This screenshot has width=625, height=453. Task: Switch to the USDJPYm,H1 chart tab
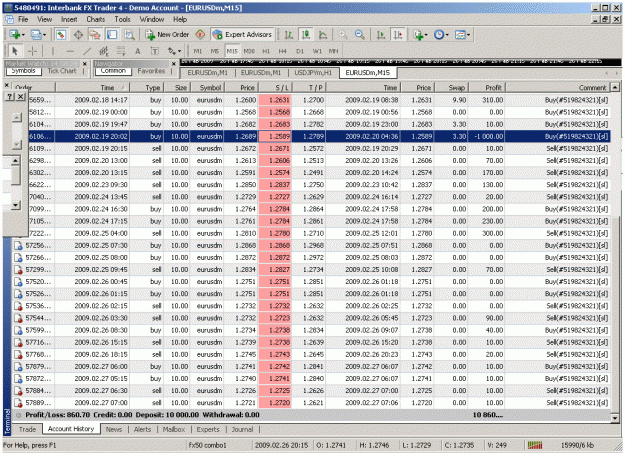coord(313,73)
